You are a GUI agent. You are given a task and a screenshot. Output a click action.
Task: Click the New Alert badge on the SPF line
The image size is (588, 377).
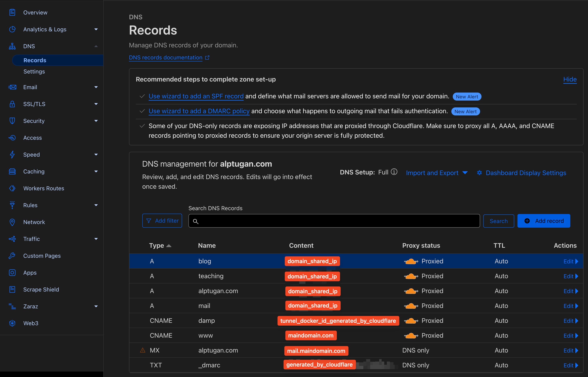tap(467, 97)
